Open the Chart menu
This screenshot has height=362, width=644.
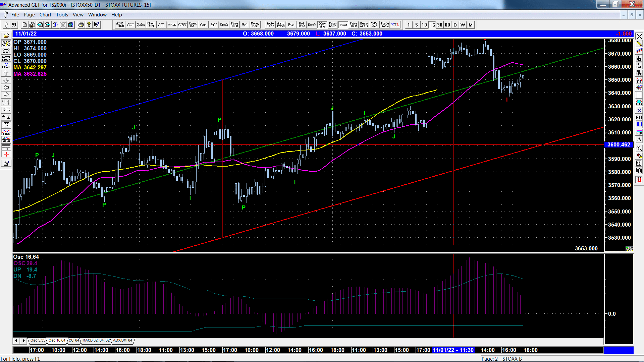click(x=45, y=15)
